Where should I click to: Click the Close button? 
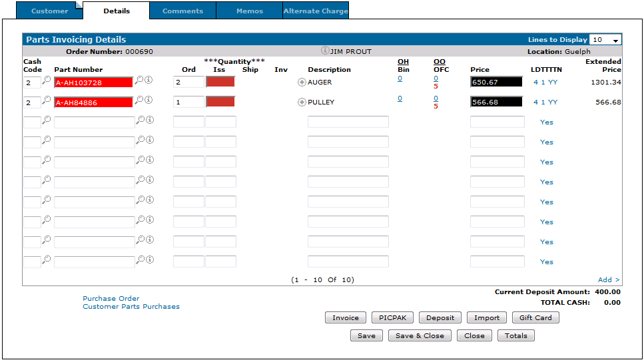474,336
